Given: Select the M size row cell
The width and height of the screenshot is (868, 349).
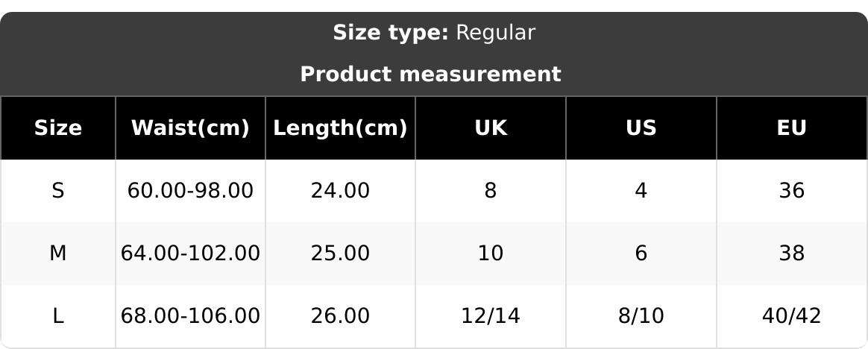Looking at the screenshot, I should coord(58,254).
